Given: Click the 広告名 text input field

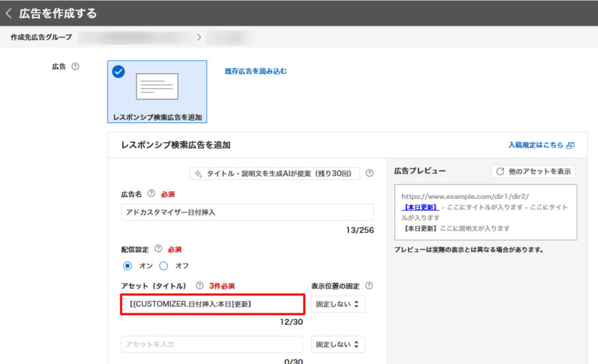Looking at the screenshot, I should click(247, 213).
